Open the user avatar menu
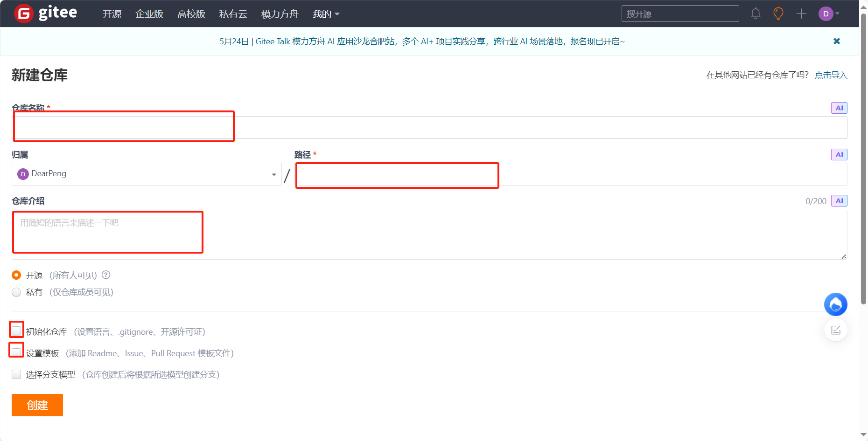Screen dimensions: 868x441 coord(829,14)
